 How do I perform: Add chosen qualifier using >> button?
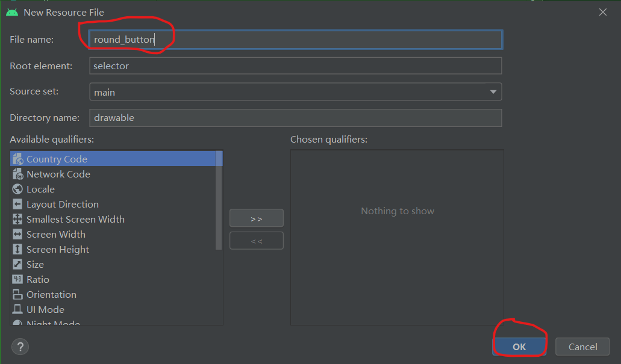pyautogui.click(x=256, y=218)
